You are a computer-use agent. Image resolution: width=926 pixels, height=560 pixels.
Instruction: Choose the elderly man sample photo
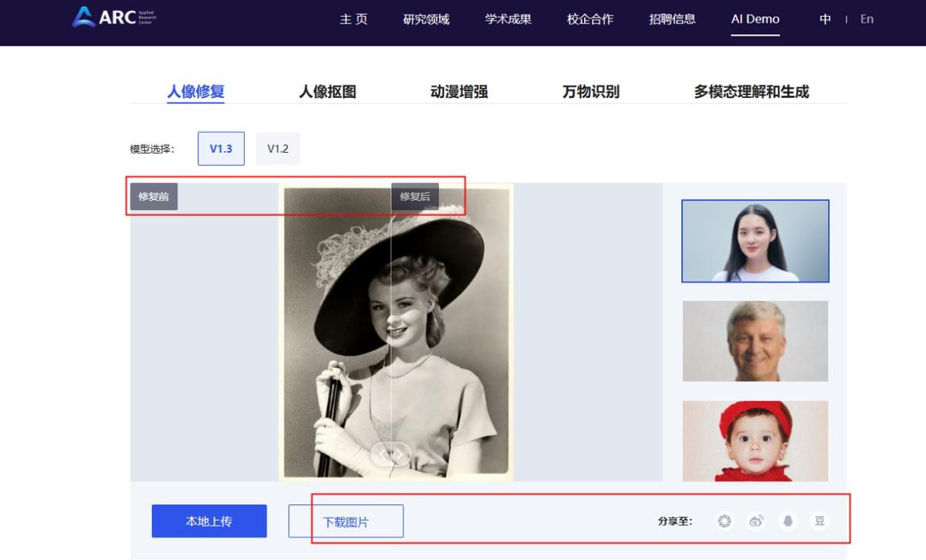755,341
